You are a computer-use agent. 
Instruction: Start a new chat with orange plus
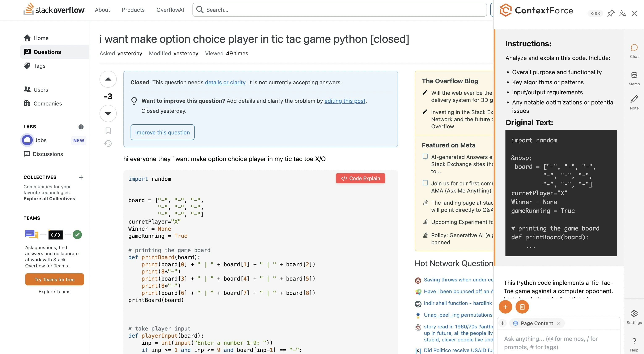click(x=505, y=307)
